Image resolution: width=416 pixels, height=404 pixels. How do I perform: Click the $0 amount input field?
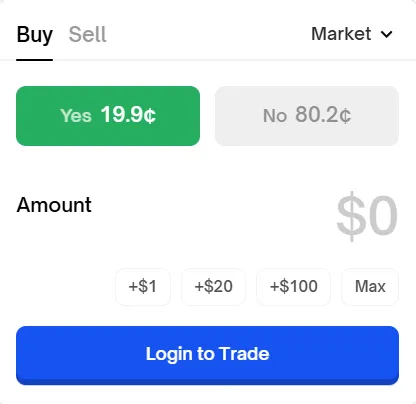367,215
